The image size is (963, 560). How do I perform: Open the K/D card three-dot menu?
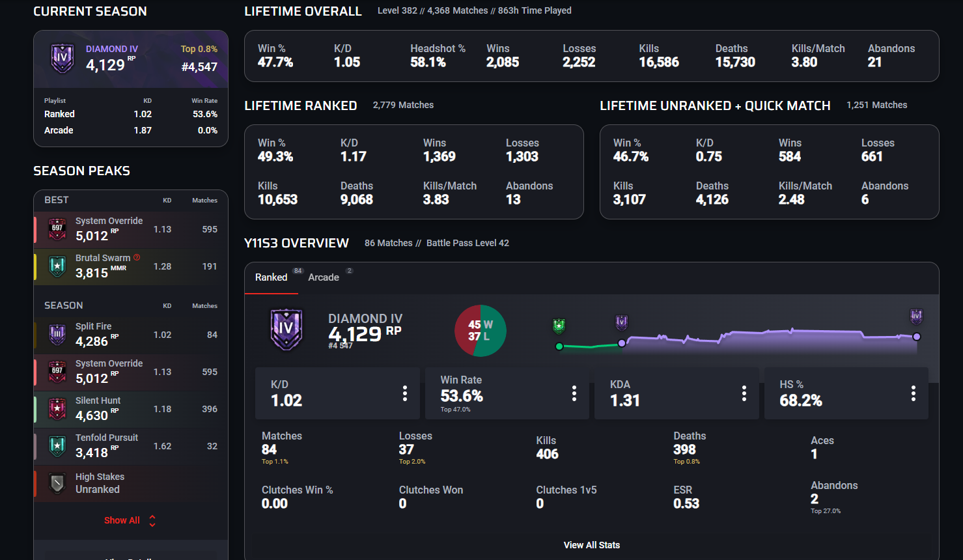405,393
